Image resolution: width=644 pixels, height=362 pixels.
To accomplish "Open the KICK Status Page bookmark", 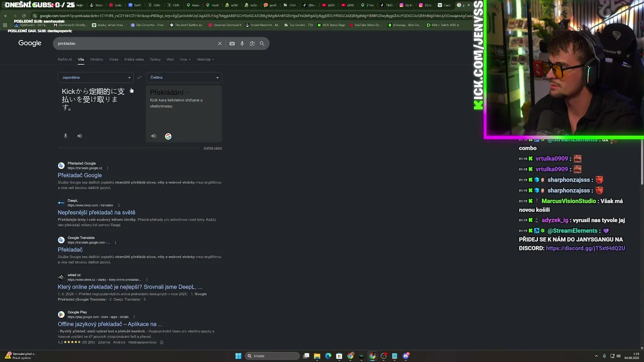I will click(332, 25).
